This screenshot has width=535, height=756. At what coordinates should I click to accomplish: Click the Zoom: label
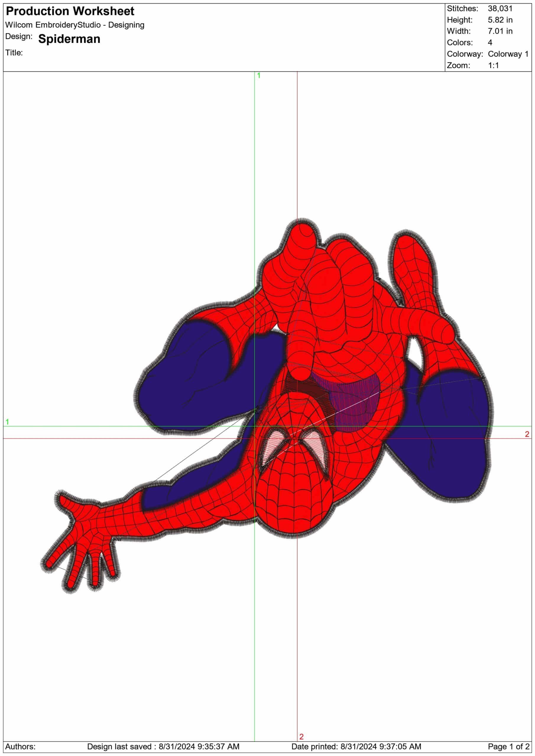tap(458, 66)
